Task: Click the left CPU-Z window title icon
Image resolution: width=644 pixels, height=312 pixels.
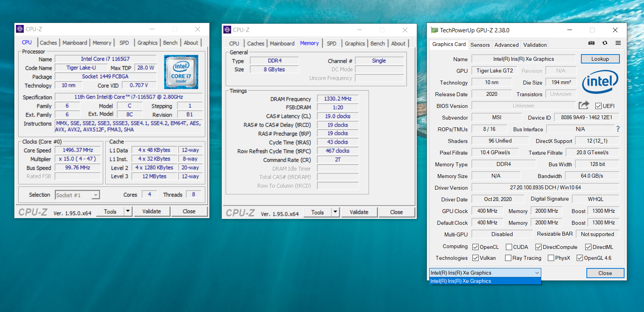Action: (20, 29)
